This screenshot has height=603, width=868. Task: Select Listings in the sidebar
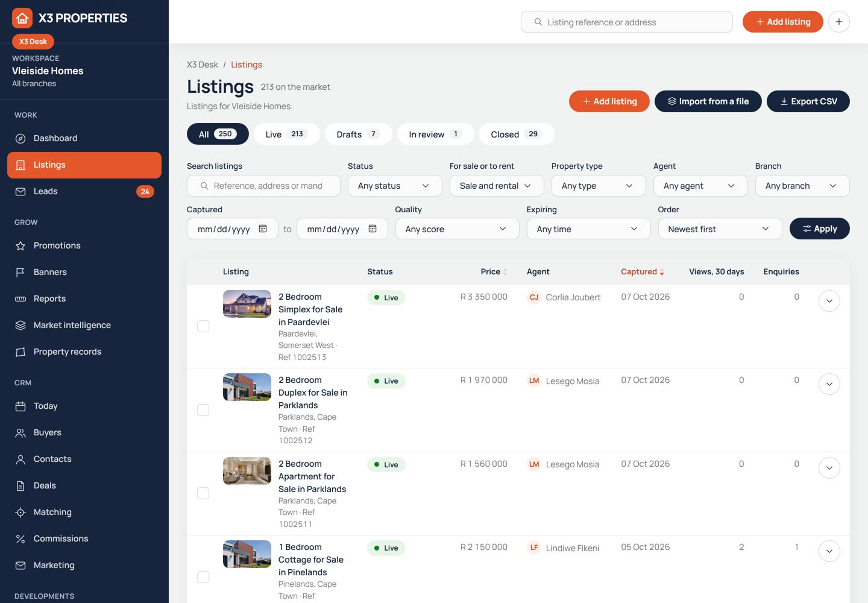point(84,165)
